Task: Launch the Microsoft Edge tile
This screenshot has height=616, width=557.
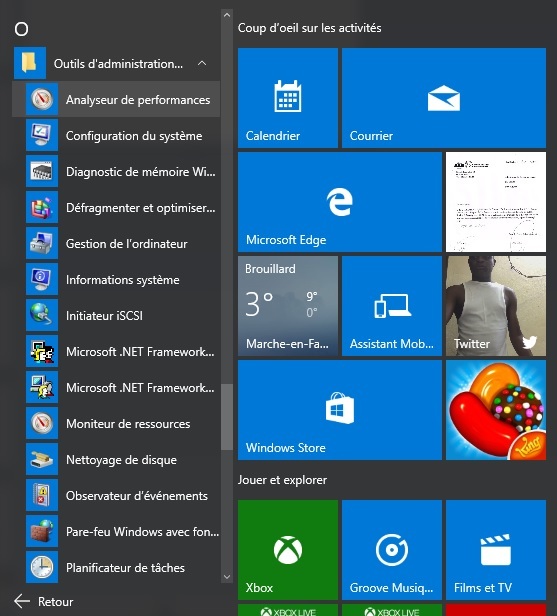Action: point(340,202)
